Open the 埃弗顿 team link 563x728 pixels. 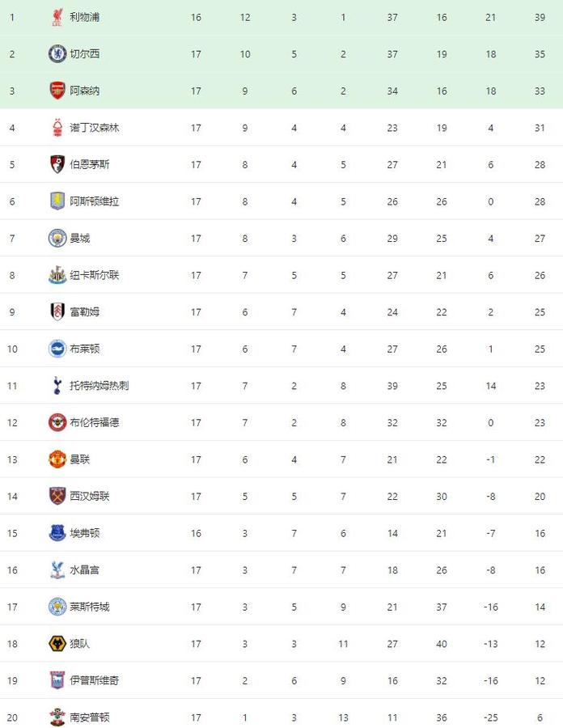coord(84,533)
